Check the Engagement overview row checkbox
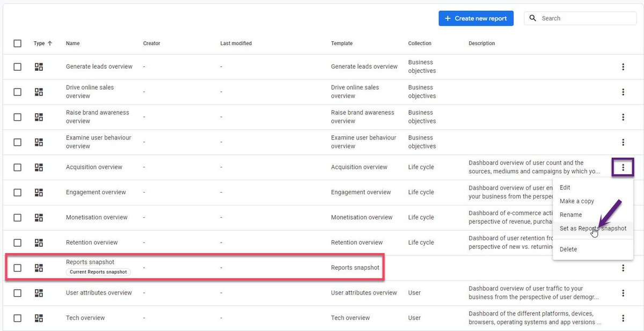 tap(18, 193)
